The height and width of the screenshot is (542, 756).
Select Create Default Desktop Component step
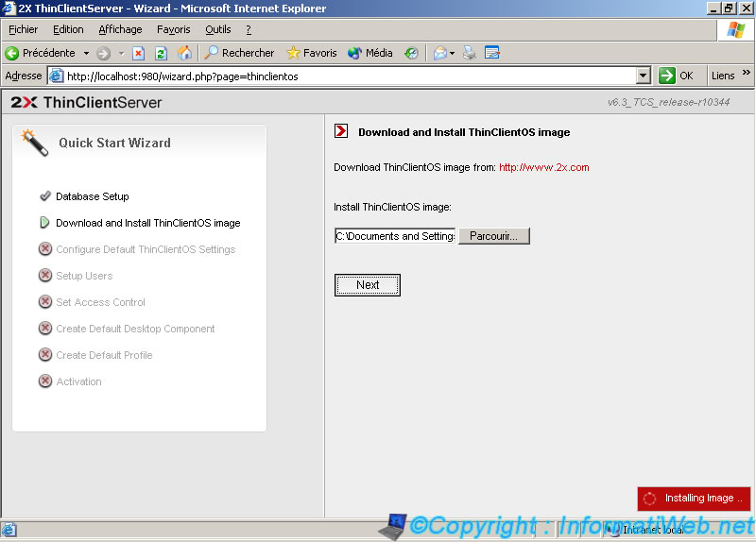[x=135, y=329]
